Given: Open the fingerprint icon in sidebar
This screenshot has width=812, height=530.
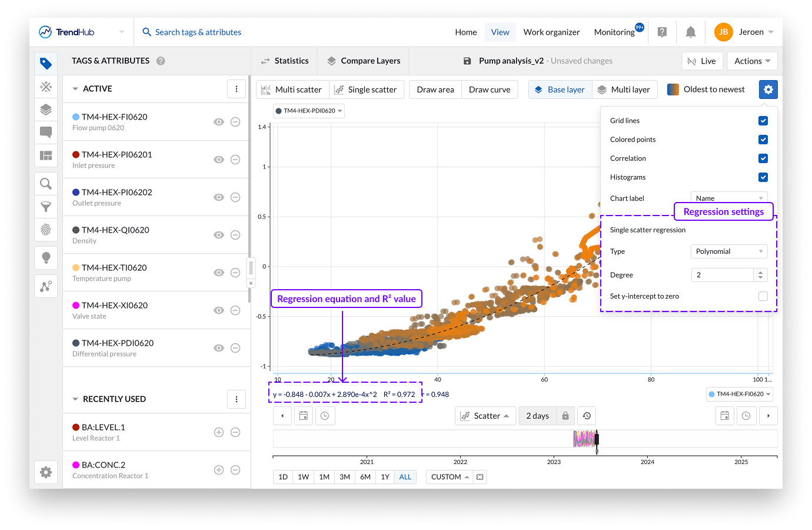Looking at the screenshot, I should tap(46, 230).
